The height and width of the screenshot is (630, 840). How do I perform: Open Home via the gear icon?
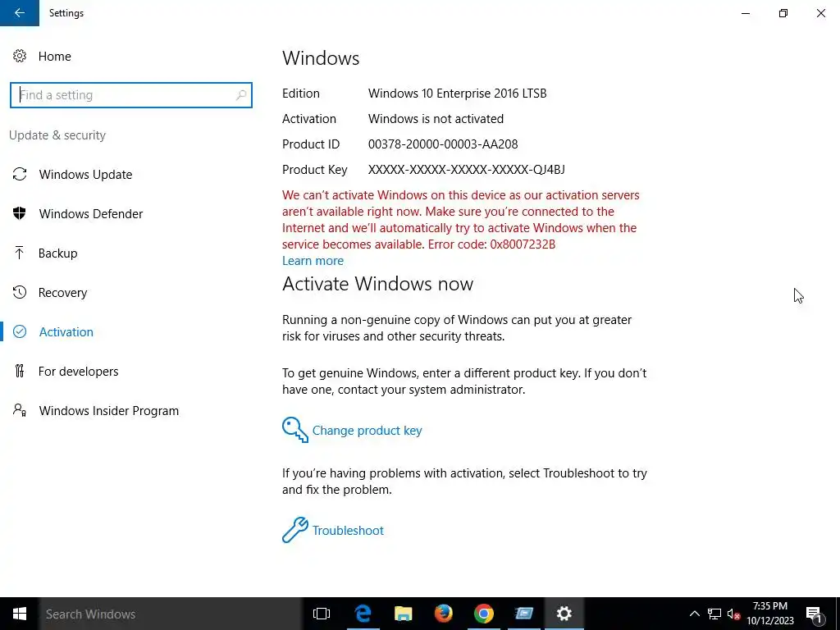coord(20,57)
